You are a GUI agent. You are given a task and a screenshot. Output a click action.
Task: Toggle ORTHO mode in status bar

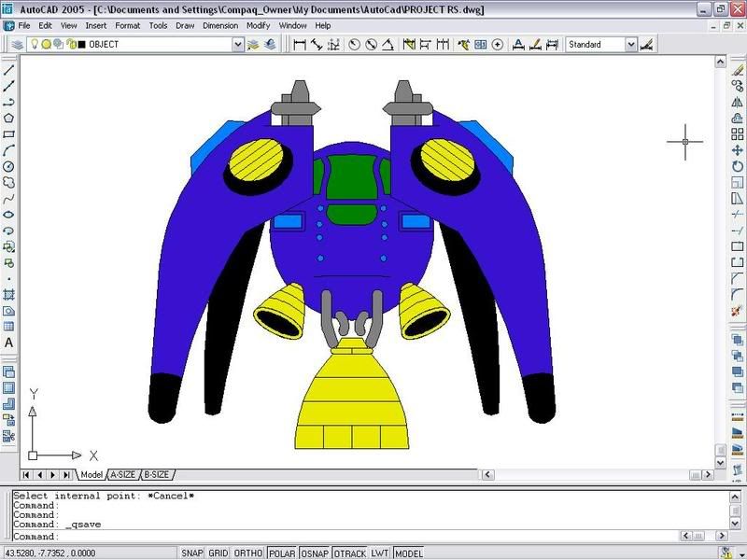(248, 553)
